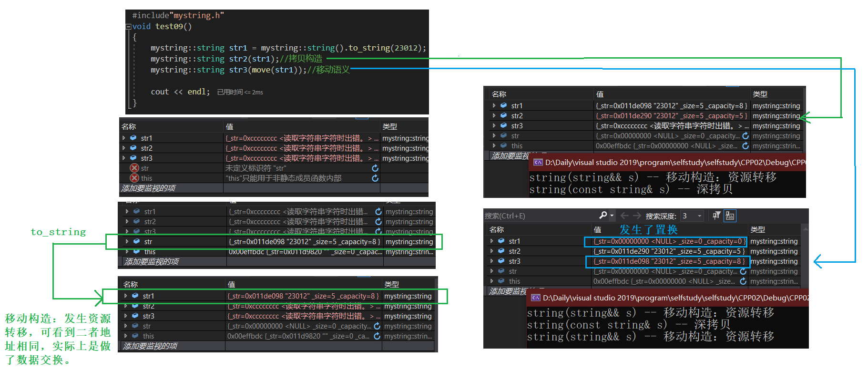
Task: Click 值 column header in search-bar watch panel
Action: [597, 229]
